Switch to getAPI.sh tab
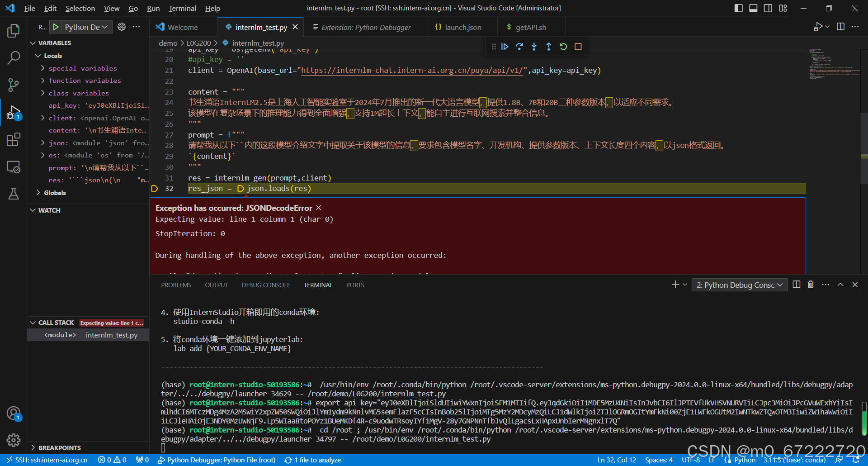Screen dimensions: 868x466 point(531,27)
